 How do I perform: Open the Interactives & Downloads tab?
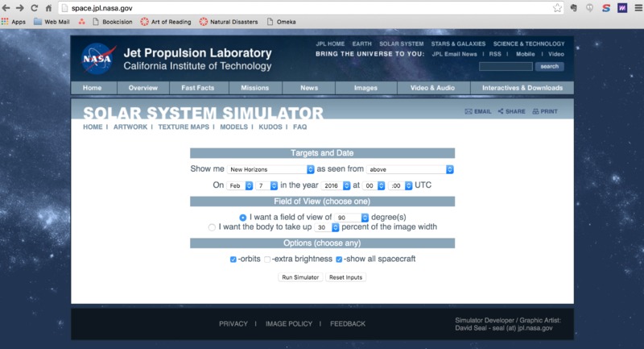coord(522,88)
